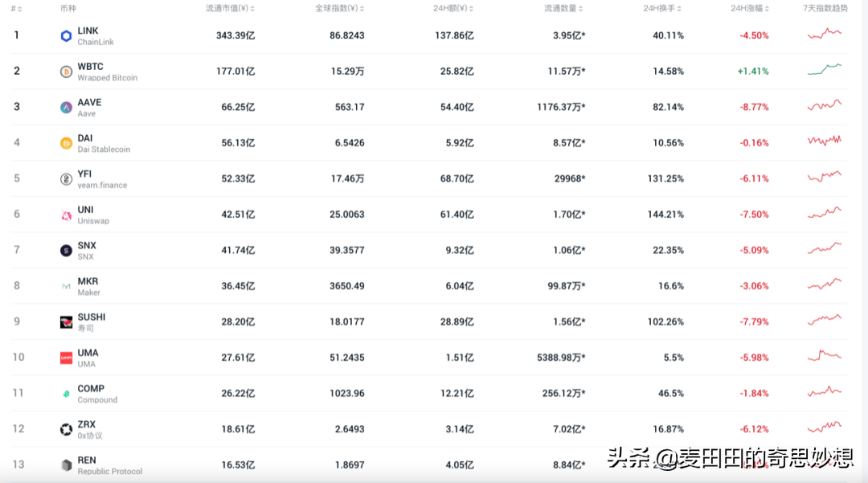Click the yearn.finance YFI icon
The height and width of the screenshot is (483, 868).
click(x=66, y=178)
